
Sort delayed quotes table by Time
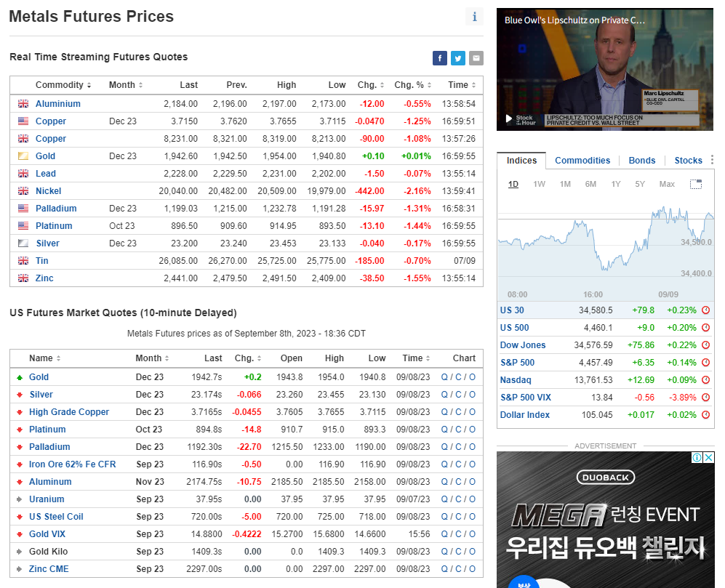[x=416, y=358]
